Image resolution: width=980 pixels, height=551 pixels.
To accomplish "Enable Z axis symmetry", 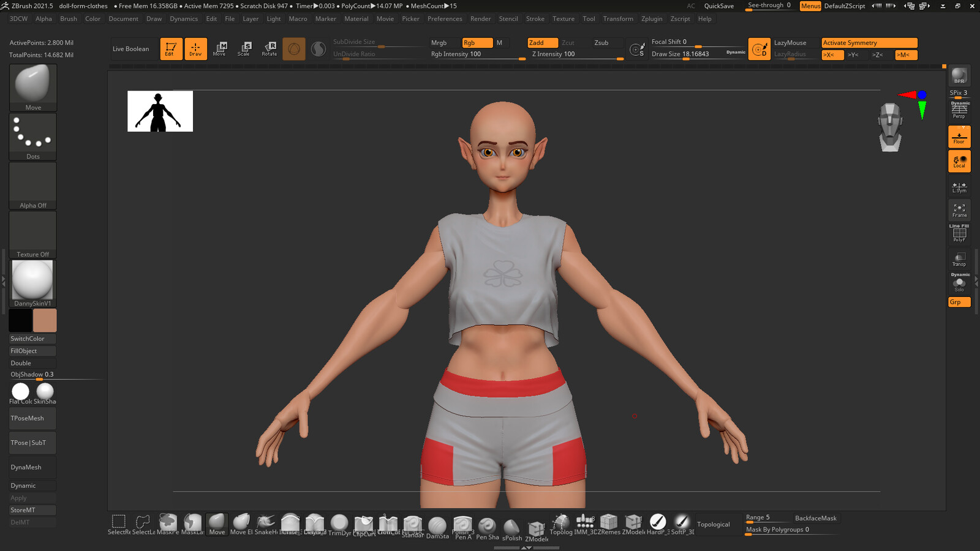I will point(881,55).
